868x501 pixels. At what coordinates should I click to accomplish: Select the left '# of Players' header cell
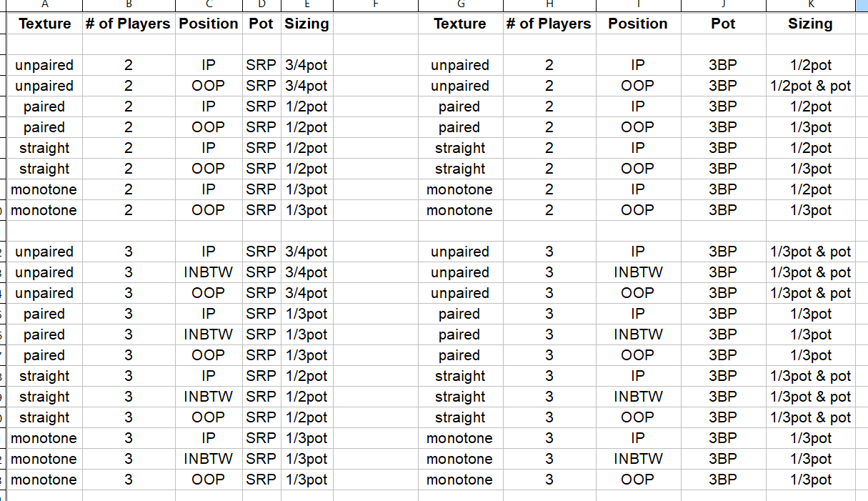(x=128, y=24)
